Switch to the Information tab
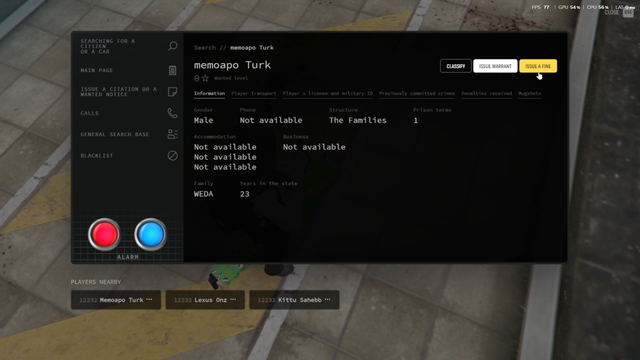 [x=209, y=93]
